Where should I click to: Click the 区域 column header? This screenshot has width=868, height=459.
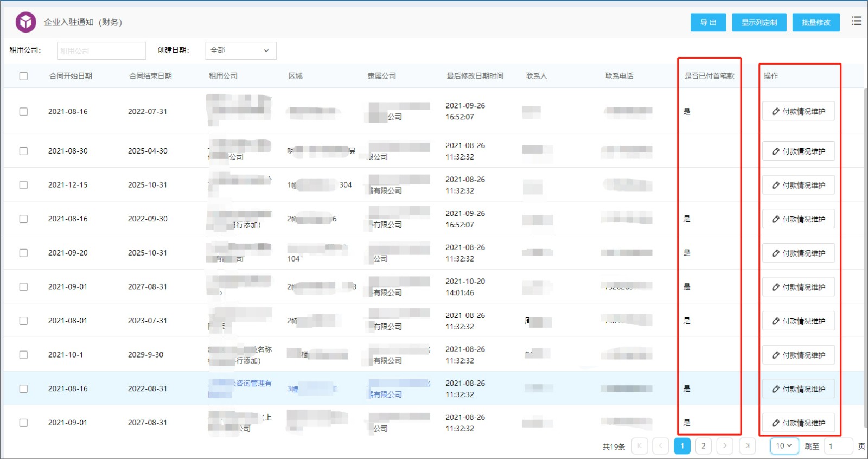[x=295, y=76]
